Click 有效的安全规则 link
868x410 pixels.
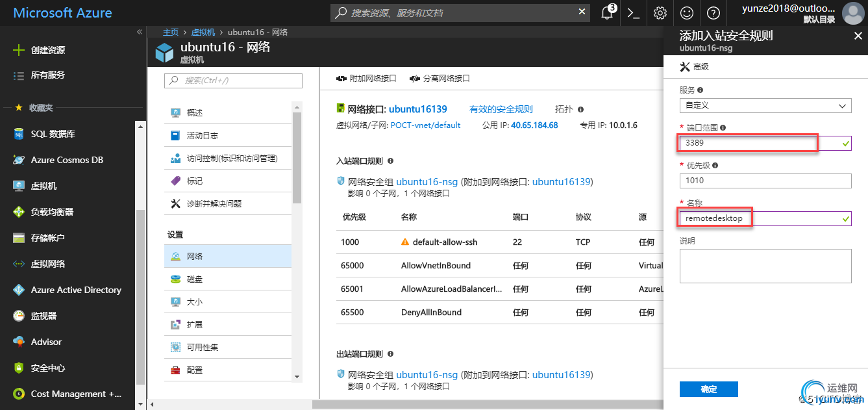pos(501,109)
